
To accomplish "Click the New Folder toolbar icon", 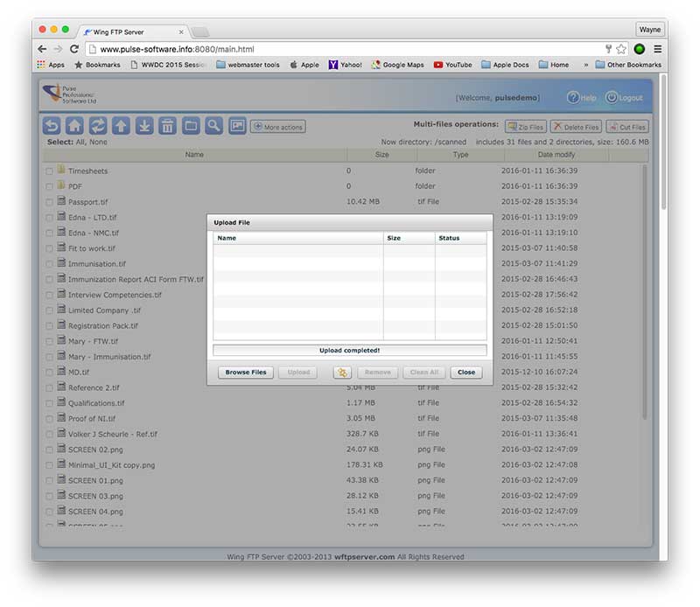I will (x=191, y=126).
